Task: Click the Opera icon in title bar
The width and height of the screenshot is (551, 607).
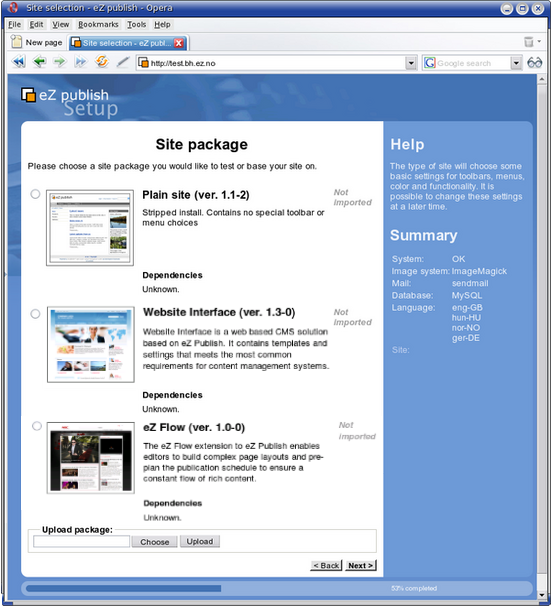Action: [13, 7]
